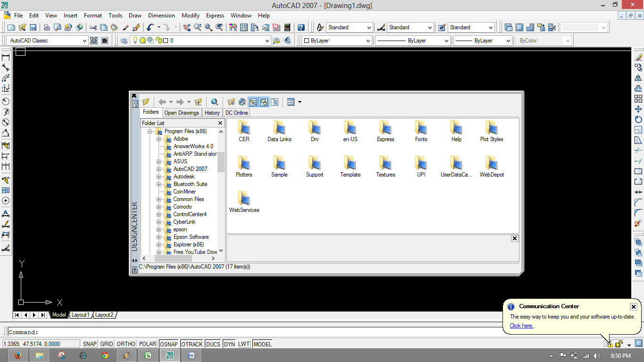Toggle the layer 0 lightbulb on/off

click(x=135, y=40)
